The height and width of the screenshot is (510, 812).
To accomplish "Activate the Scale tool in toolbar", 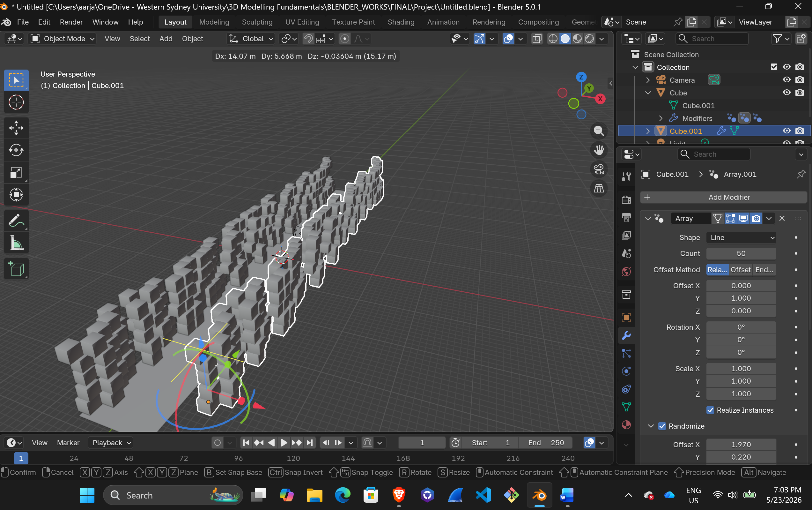I will coord(16,173).
